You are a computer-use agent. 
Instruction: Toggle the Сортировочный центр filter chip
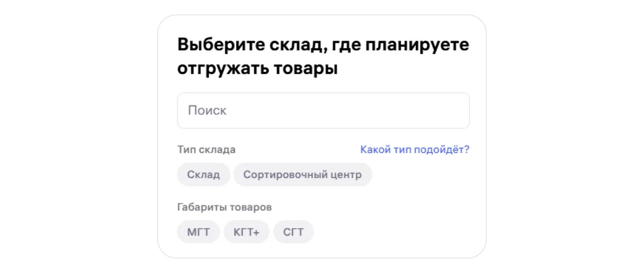pos(302,175)
